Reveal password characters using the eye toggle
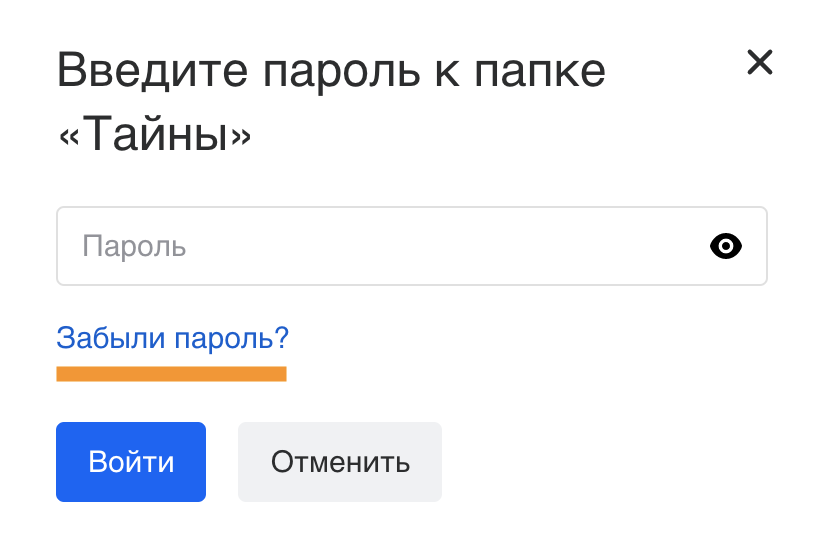Viewport: 824px width, 558px height. coord(726,246)
